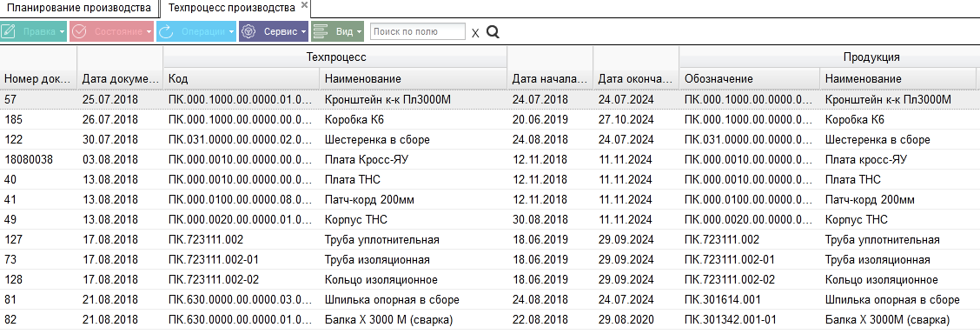Select the Техпроцесс производства tab

click(232, 8)
